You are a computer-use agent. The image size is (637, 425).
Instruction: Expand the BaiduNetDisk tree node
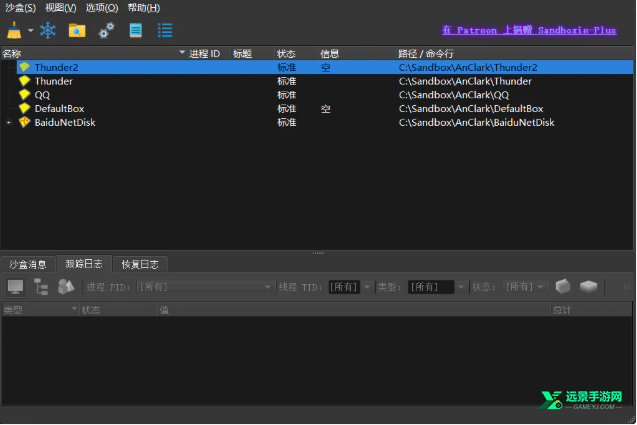coord(9,122)
